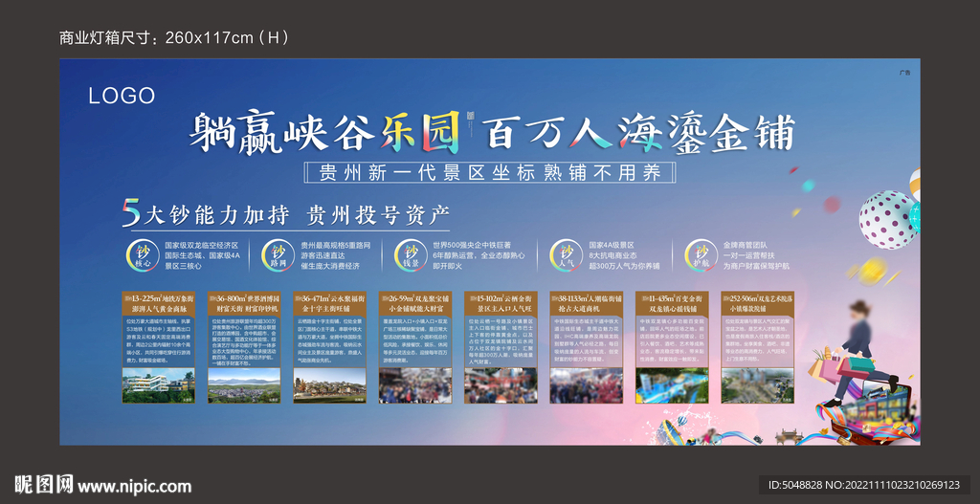The height and width of the screenshot is (504, 980).
Task: Click the 26-59m² 双龙聚宝铺 card header
Action: click(415, 303)
